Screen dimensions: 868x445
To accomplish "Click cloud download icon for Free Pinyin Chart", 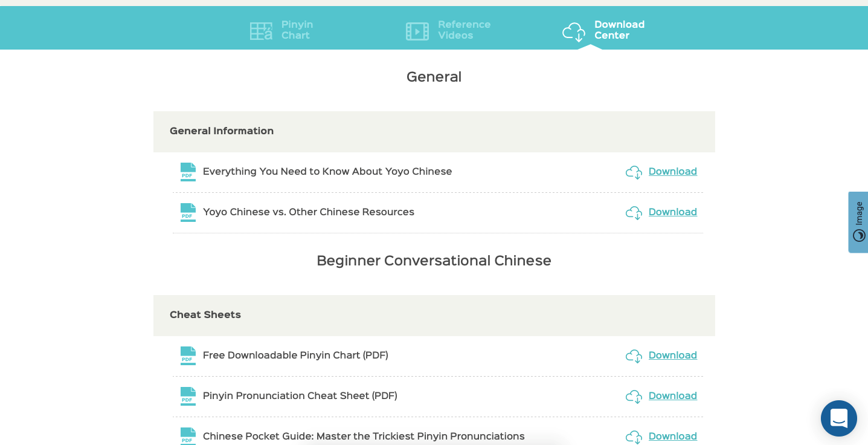I will coord(634,356).
